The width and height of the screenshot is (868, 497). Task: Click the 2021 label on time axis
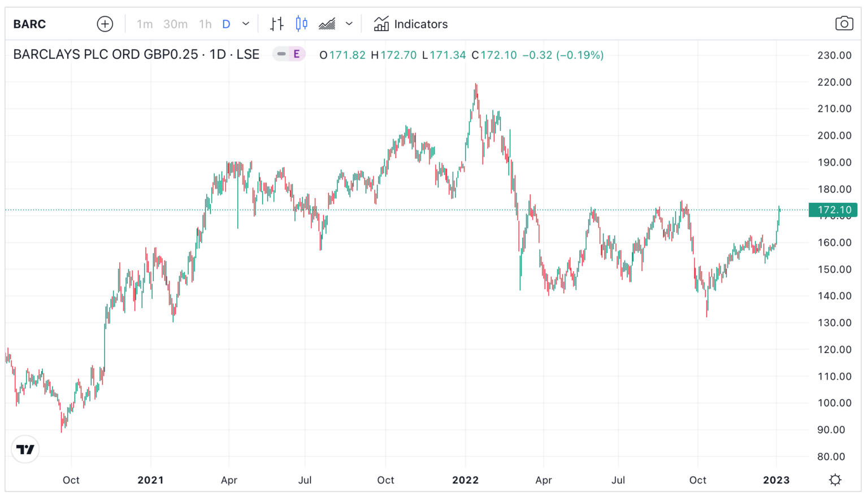click(x=150, y=480)
